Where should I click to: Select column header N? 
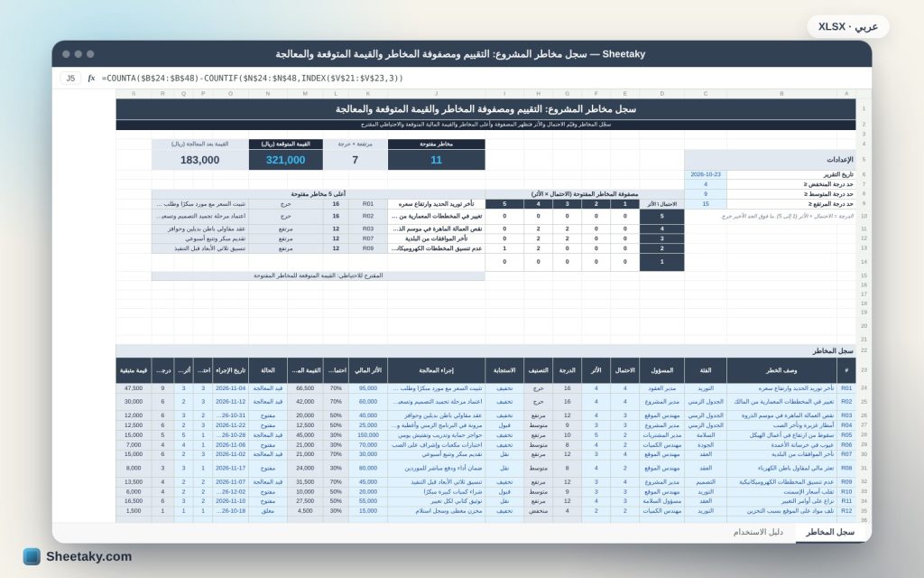click(x=267, y=94)
